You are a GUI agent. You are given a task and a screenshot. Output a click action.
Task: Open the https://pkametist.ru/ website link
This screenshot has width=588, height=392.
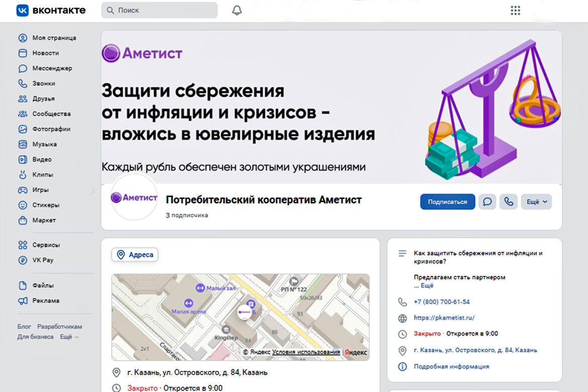click(x=444, y=318)
